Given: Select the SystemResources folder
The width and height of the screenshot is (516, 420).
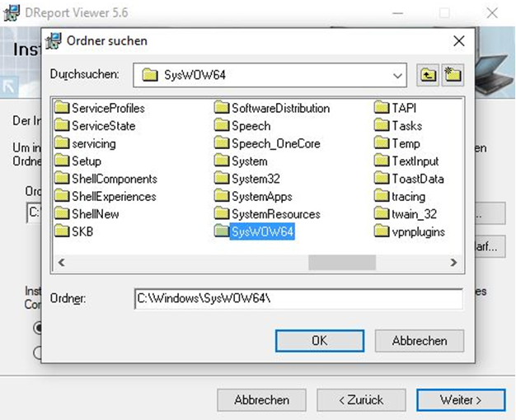Looking at the screenshot, I should [267, 214].
